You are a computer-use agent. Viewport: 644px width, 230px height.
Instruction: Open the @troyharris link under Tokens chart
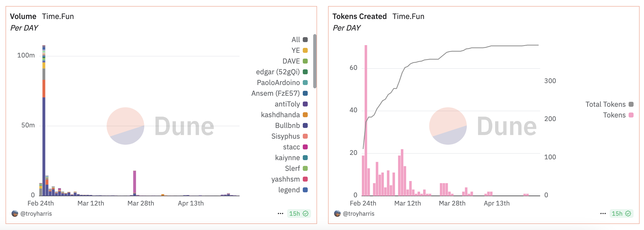pos(359,213)
